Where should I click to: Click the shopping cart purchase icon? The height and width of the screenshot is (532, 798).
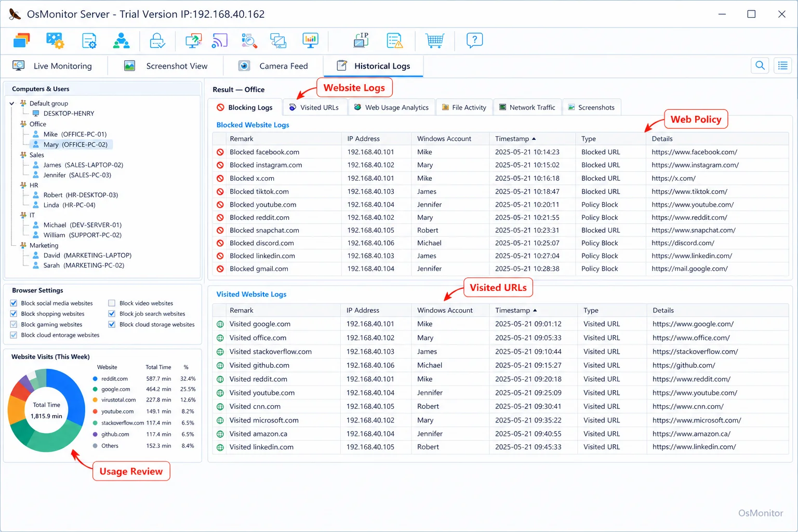434,41
